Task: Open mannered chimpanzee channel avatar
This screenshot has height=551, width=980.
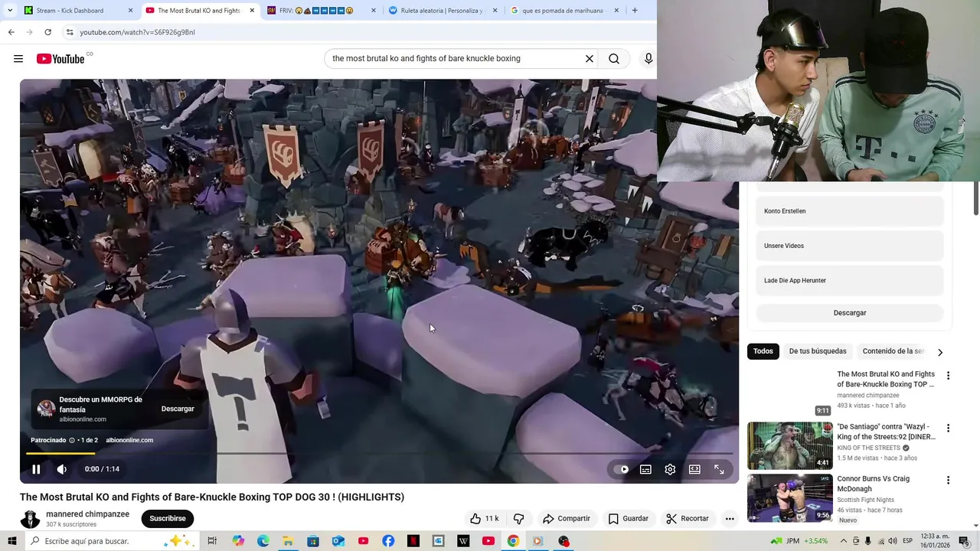Action: coord(30,519)
